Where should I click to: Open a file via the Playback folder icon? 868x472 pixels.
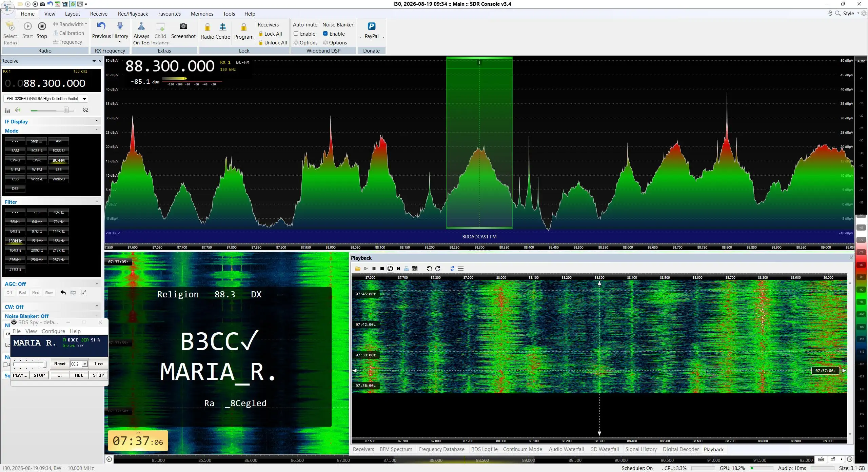click(357, 269)
